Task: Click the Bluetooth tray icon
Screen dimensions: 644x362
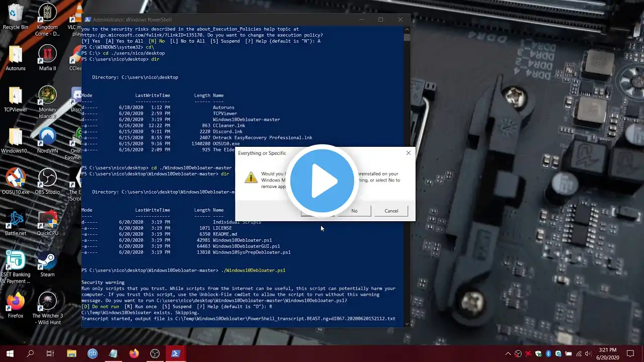Action: point(548,353)
